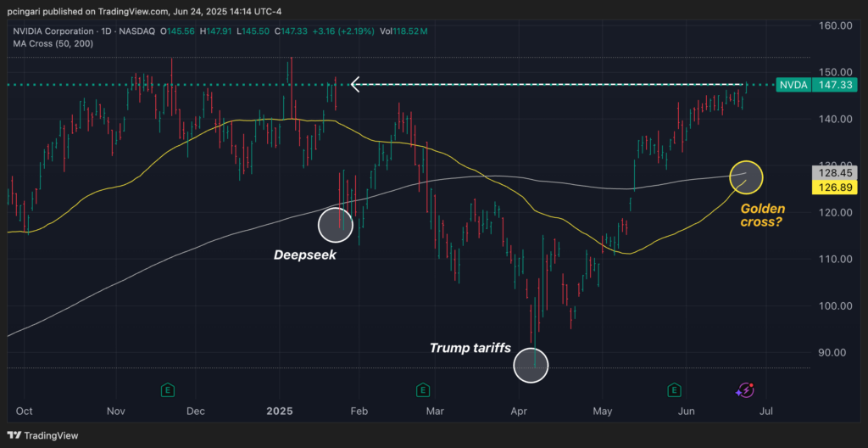Click the Feb label on time axis
The height and width of the screenshot is (448, 868).
359,412
